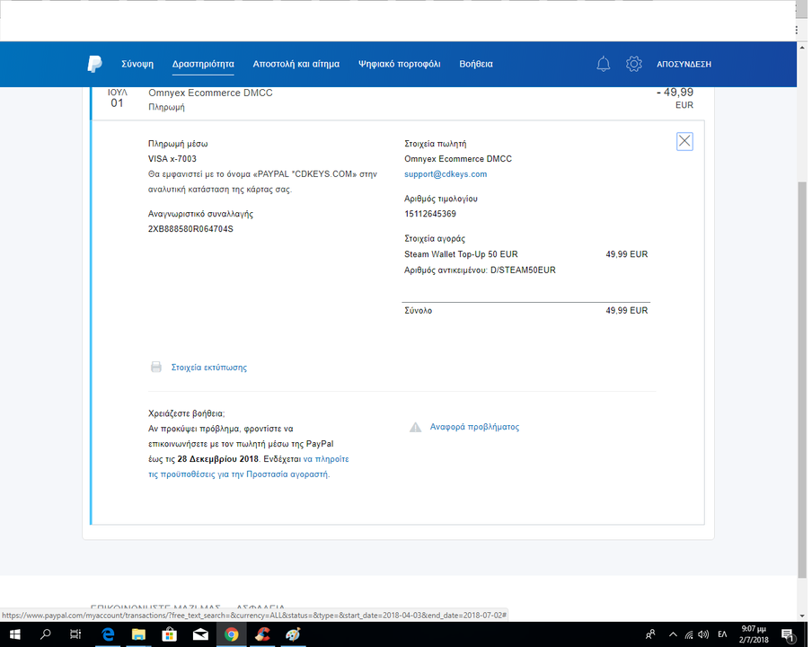812x647 pixels.
Task: Click the warning triangle icon beside Αναφορά προβλήματος
Action: pos(415,428)
